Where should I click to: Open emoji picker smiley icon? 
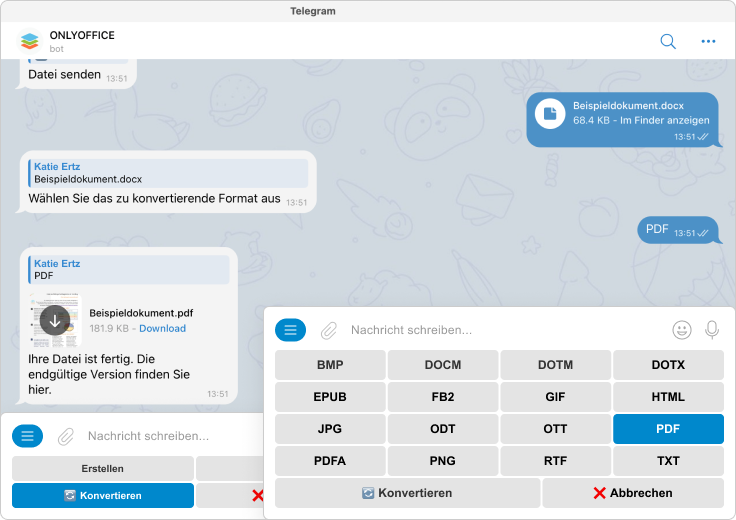(x=682, y=330)
